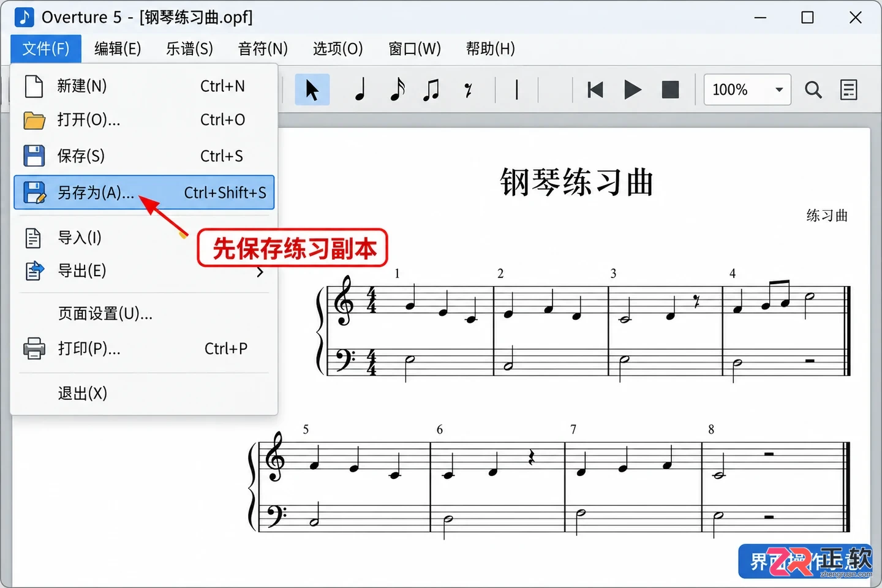Expand the 导出(E) submenu arrow

260,271
